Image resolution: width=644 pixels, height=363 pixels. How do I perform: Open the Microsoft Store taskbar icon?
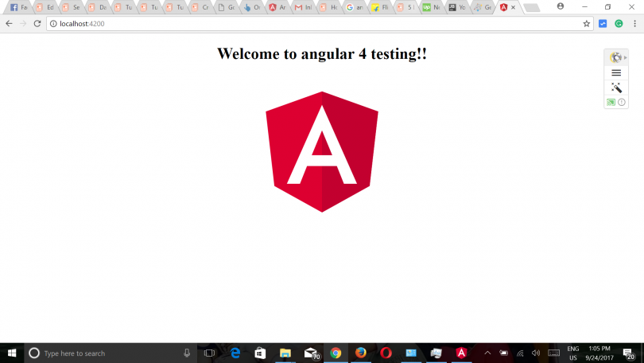pyautogui.click(x=260, y=353)
